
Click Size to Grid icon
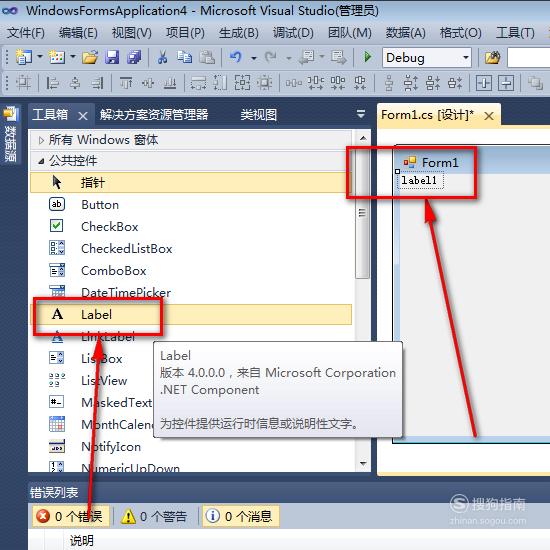pos(264,83)
